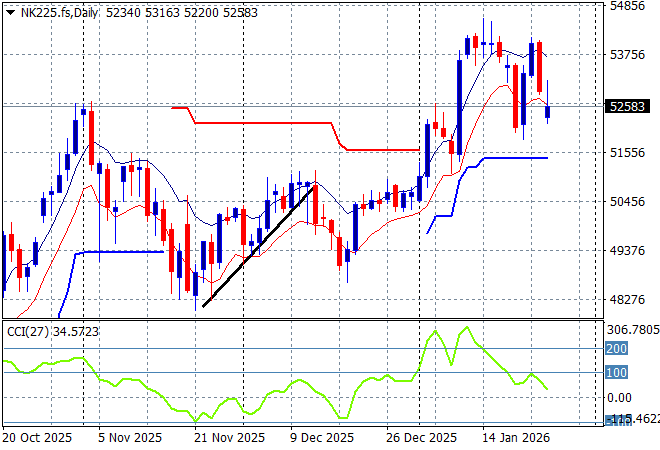Click the 26 Dec 2025 date label
Image resolution: width=660 pixels, height=450 pixels.
(x=421, y=438)
